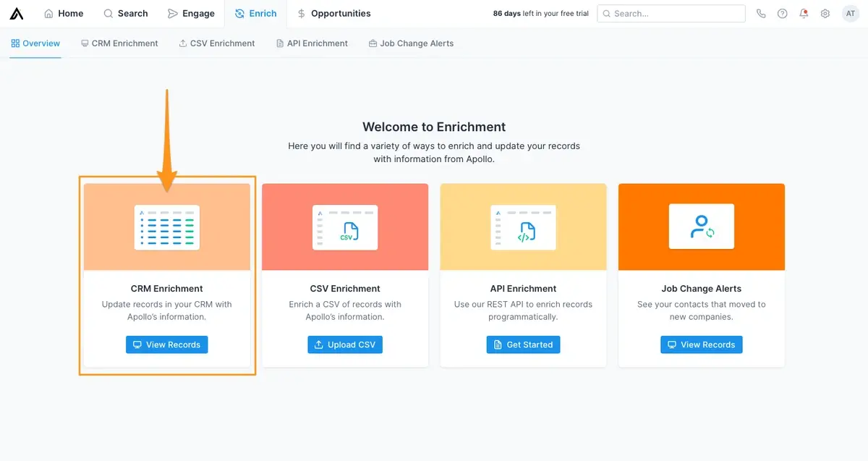
Task: Click the CRM Enrichment card illustration
Action: [x=167, y=227]
